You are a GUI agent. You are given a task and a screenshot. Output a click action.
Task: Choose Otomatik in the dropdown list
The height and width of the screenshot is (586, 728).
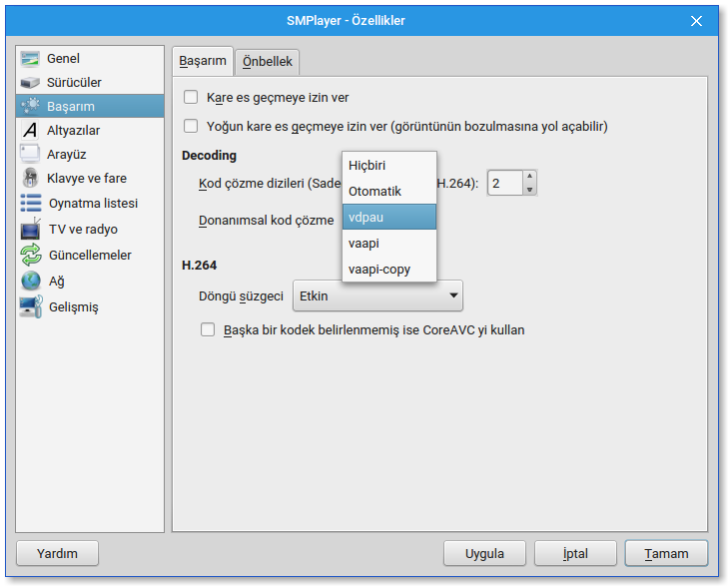tap(389, 191)
